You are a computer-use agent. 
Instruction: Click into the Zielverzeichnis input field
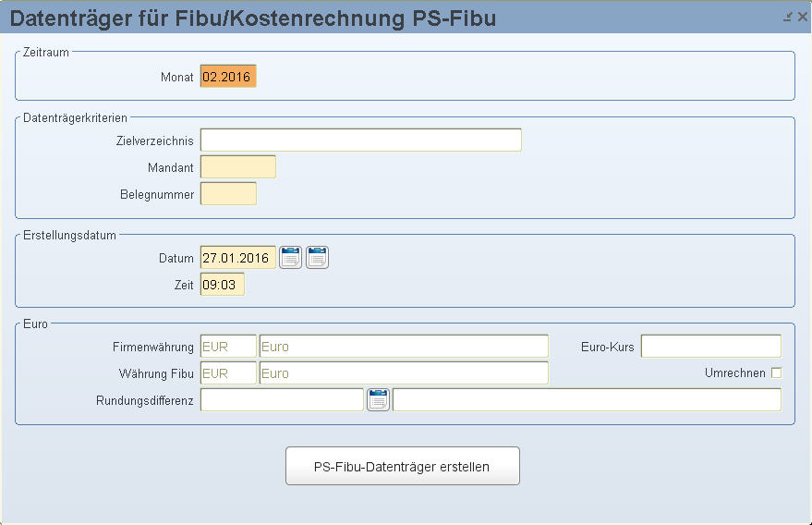point(361,140)
